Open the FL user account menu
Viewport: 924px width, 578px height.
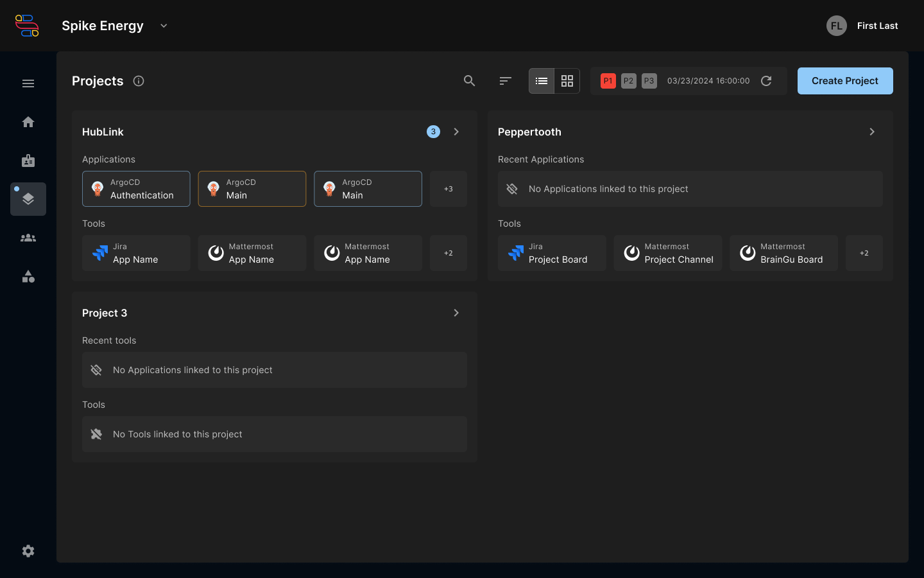point(836,26)
